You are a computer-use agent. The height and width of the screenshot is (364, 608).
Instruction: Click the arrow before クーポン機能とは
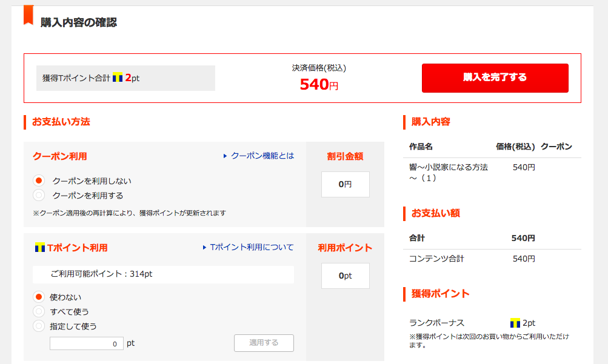pos(225,156)
